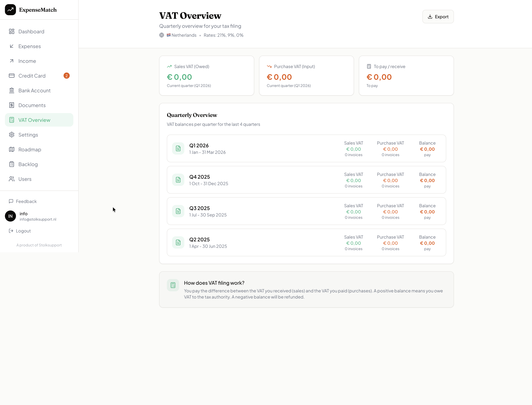Click the Export button

tap(438, 16)
